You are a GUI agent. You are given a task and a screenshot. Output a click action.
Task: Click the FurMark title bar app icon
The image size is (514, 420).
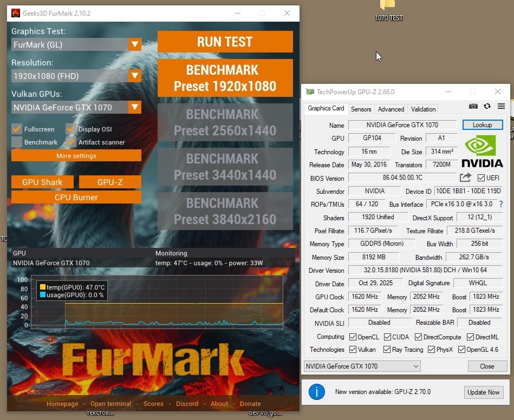tap(16, 13)
